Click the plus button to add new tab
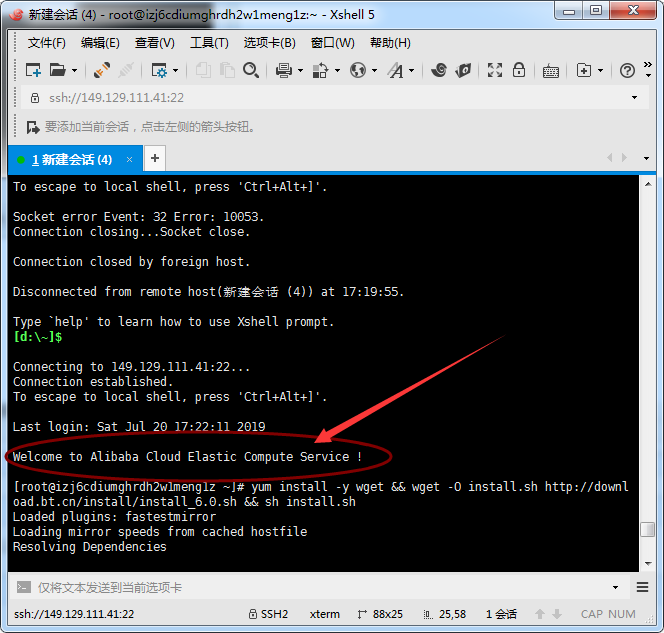The image size is (664, 633). pyautogui.click(x=155, y=158)
